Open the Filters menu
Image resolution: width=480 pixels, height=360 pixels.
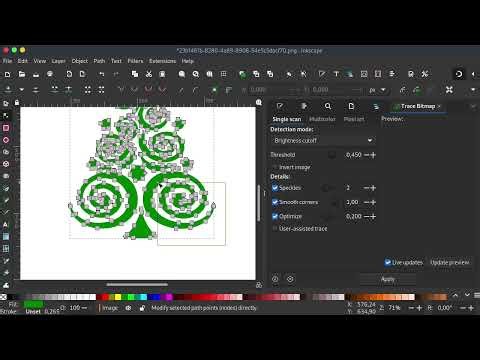coord(135,61)
